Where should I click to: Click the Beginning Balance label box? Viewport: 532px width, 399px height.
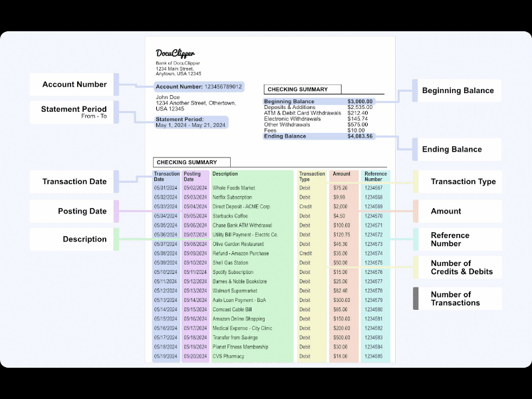tap(458, 90)
